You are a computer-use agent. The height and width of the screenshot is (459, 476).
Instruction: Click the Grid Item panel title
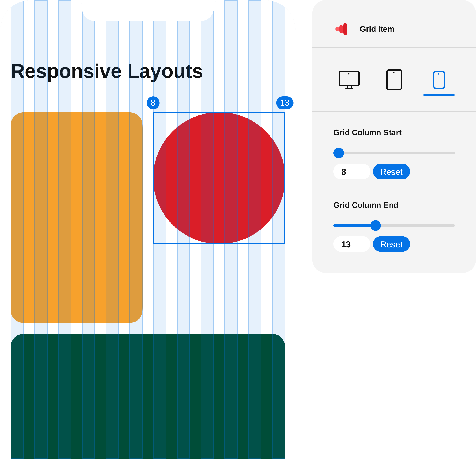[377, 29]
